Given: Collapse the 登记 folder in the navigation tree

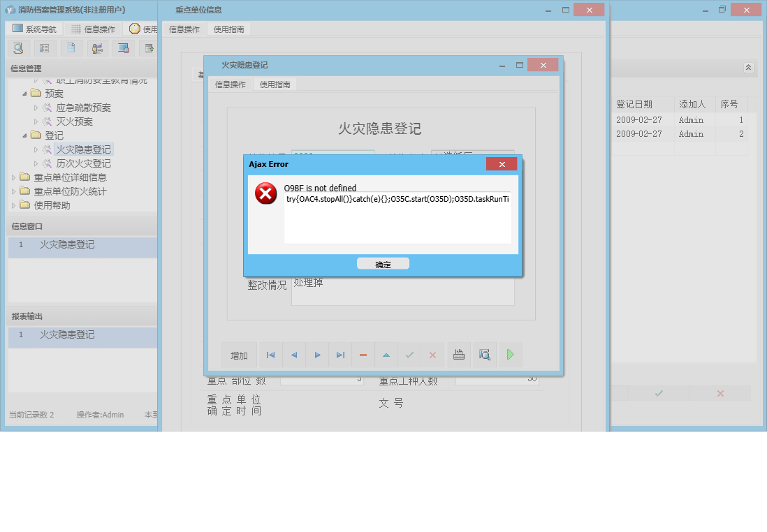Looking at the screenshot, I should click(23, 135).
